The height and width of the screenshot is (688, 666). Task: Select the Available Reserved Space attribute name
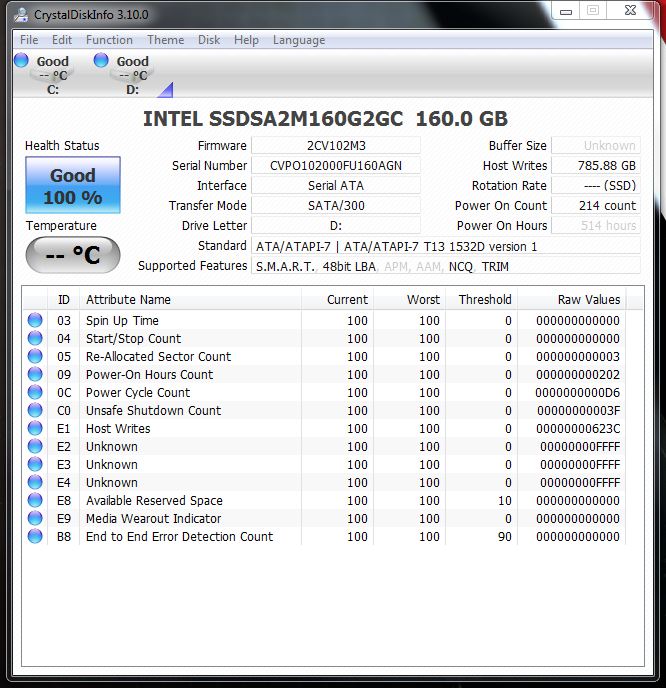point(154,501)
